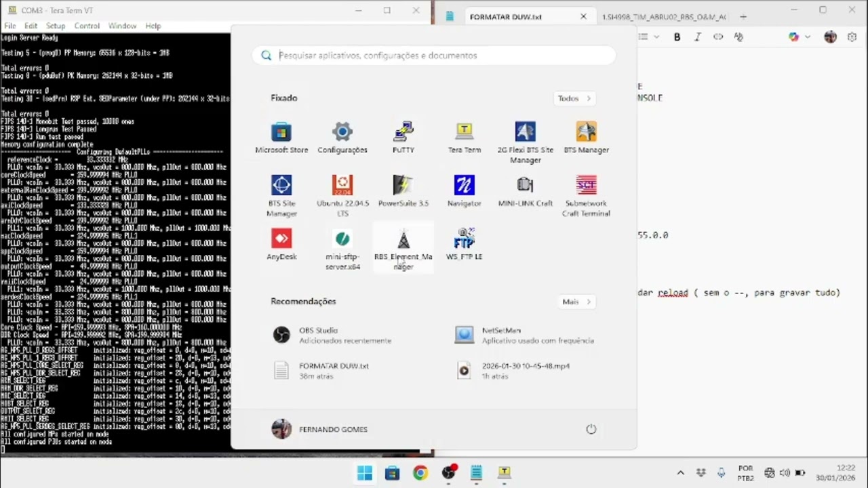Show all apps with Todos button
The width and height of the screenshot is (868, 488).
574,98
